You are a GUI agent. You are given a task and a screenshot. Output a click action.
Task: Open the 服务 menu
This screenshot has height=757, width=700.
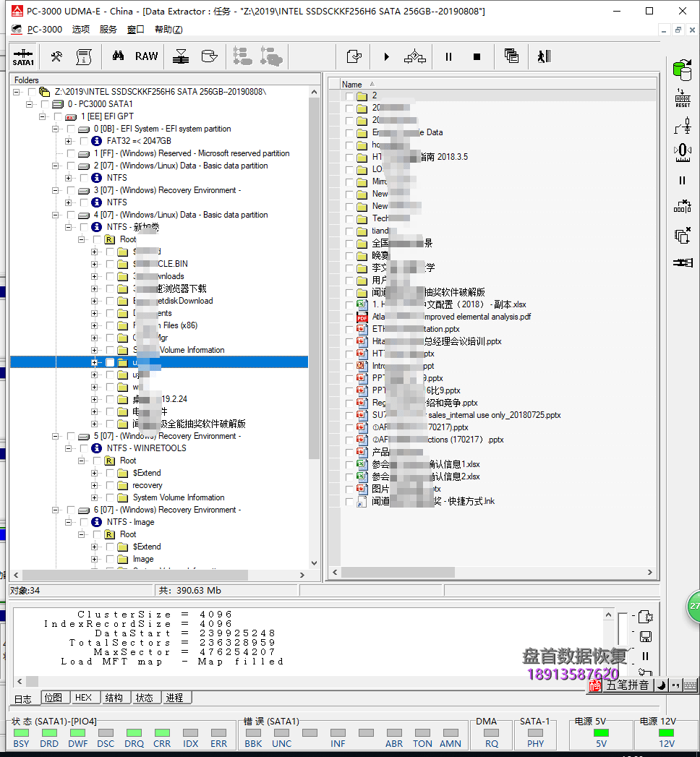click(108, 30)
